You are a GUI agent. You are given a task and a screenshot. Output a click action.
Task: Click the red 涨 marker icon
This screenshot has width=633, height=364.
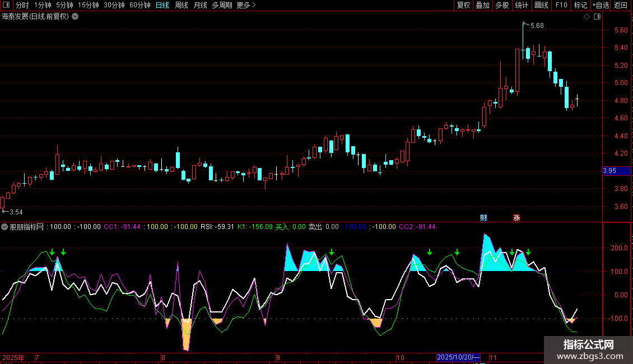[516, 217]
